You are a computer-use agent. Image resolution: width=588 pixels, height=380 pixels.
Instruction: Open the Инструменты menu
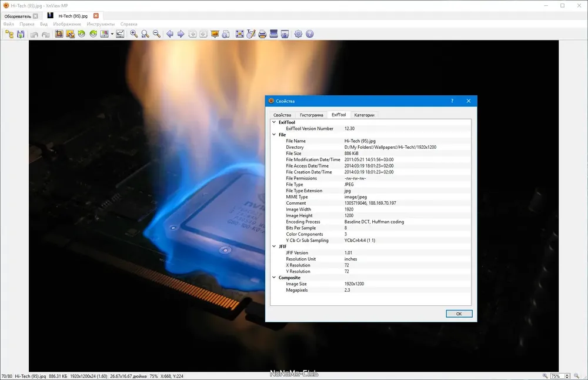click(101, 24)
